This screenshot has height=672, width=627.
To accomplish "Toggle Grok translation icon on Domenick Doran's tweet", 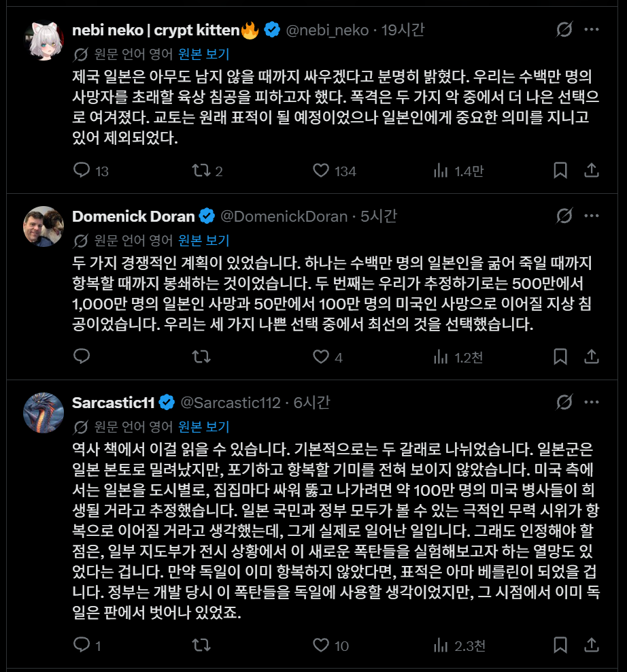I will [564, 216].
